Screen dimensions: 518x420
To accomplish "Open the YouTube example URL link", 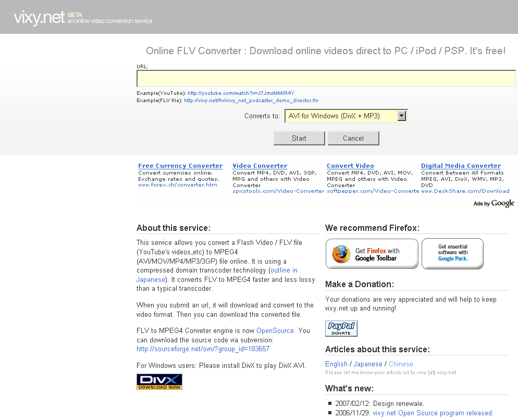I will 241,93.
